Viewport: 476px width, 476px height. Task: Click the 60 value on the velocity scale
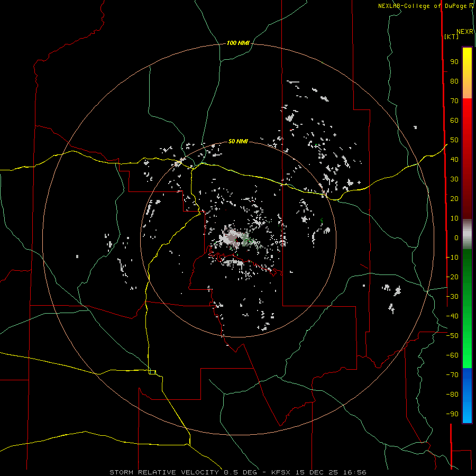click(x=454, y=121)
